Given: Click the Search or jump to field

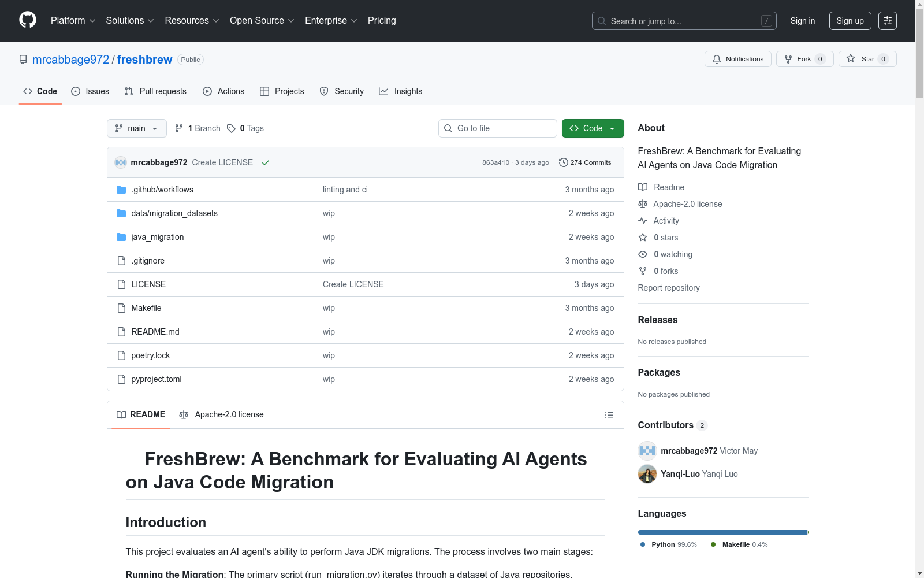Looking at the screenshot, I should 684,21.
